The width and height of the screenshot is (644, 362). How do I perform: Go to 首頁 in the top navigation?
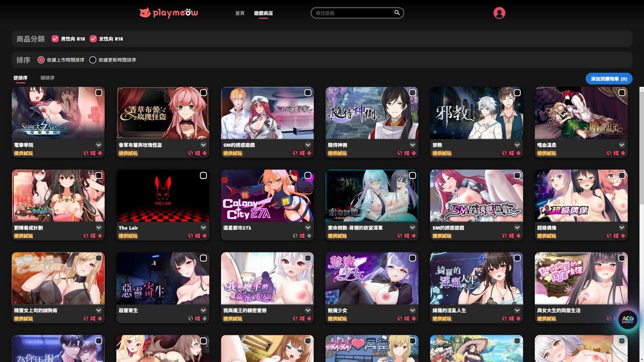coord(240,13)
